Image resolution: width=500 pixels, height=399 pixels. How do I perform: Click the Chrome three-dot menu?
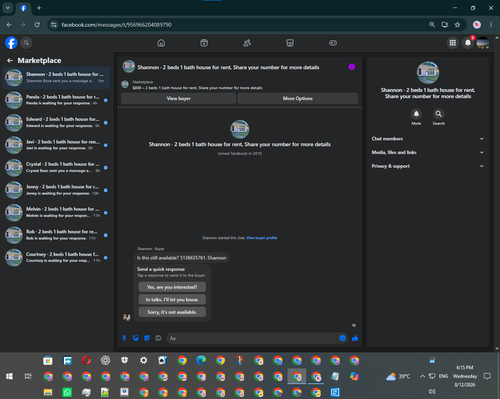491,25
